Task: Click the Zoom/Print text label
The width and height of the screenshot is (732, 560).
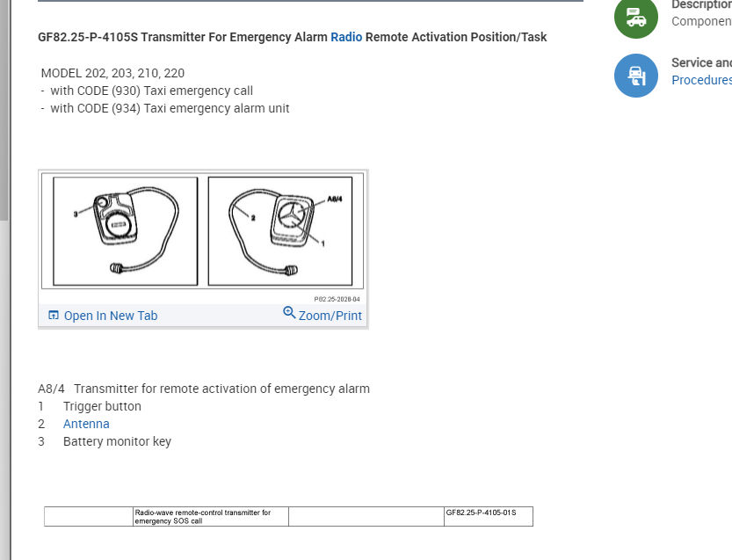Action: click(330, 316)
